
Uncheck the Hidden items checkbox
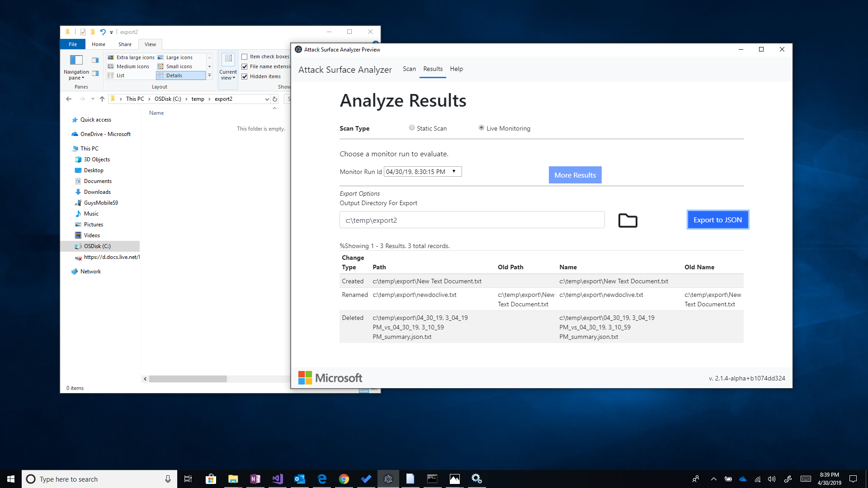(245, 76)
